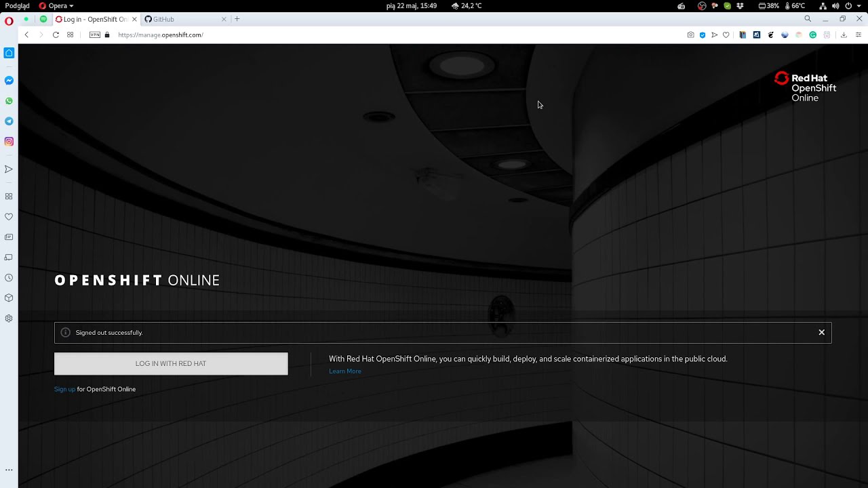Toggle the VPN badge in address bar
The height and width of the screenshot is (488, 868).
click(x=95, y=35)
